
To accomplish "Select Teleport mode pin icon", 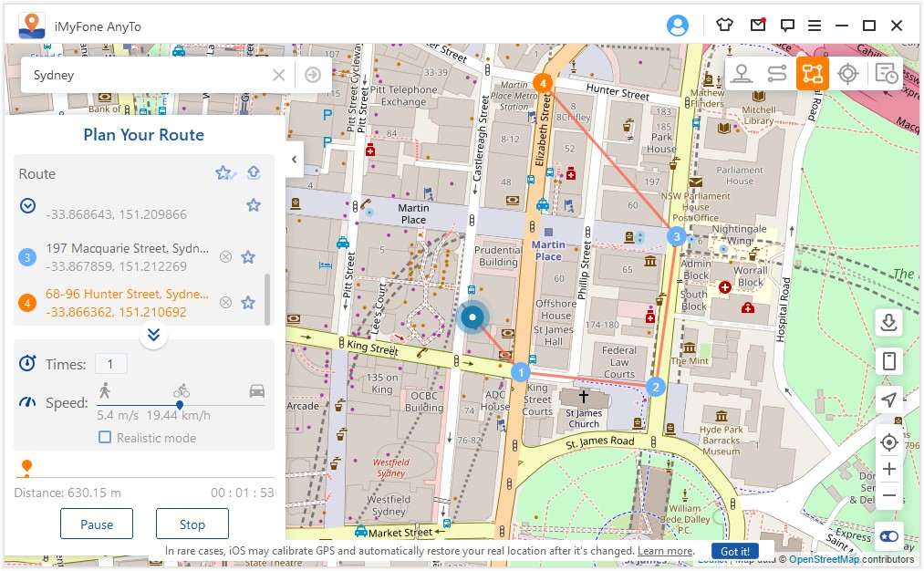I will [x=742, y=74].
